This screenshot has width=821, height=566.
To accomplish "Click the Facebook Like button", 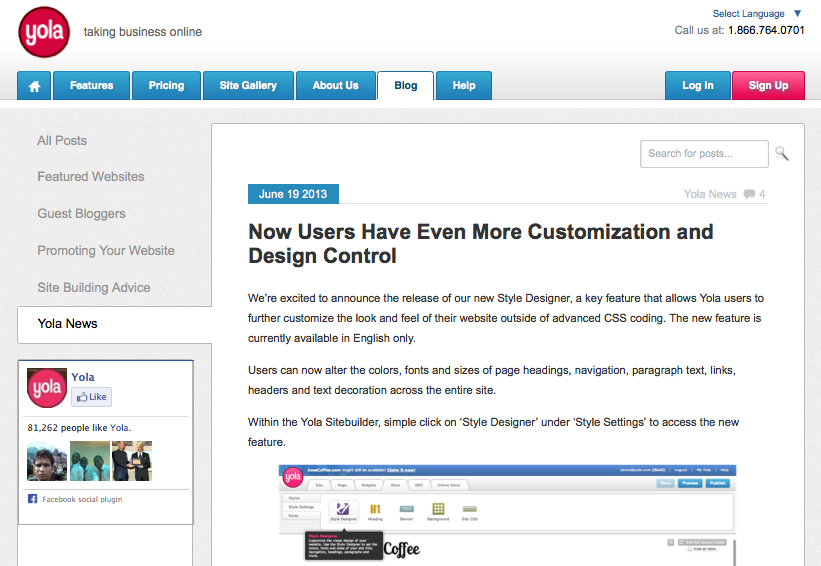I will [92, 397].
